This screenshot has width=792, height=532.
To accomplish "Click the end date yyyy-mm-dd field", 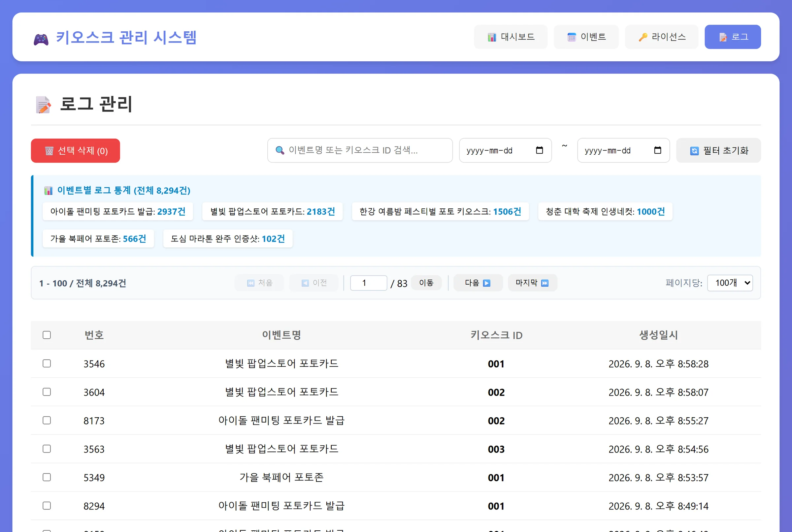I will (623, 150).
